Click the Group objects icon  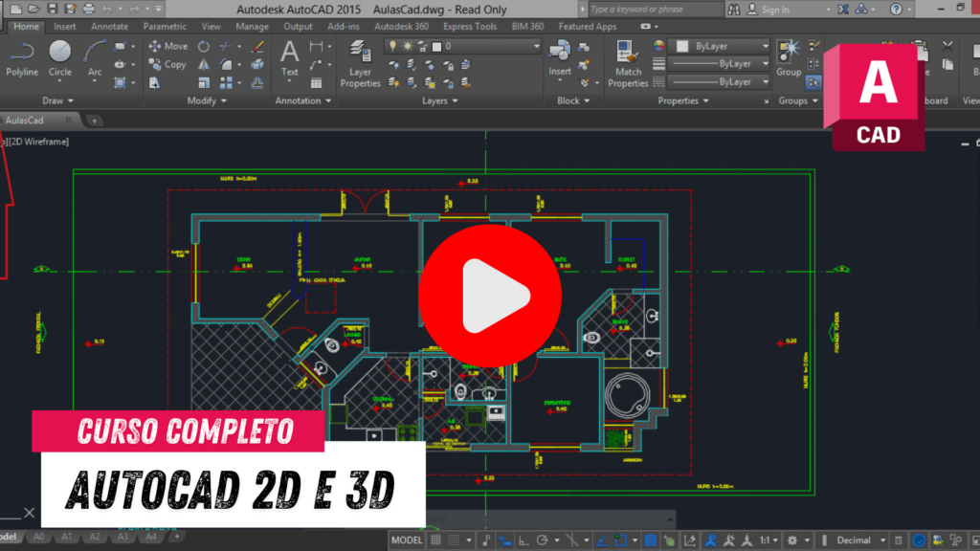click(x=789, y=57)
